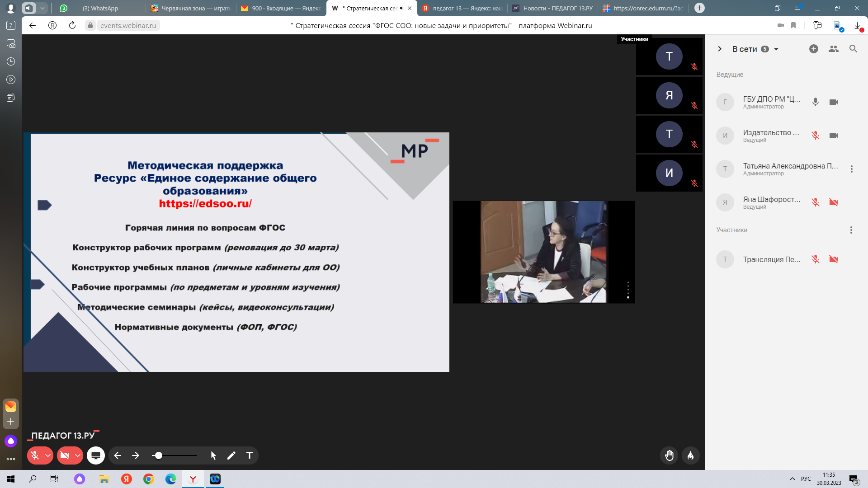The width and height of the screenshot is (868, 488).
Task: Select the pointer cursor tool
Action: (213, 455)
